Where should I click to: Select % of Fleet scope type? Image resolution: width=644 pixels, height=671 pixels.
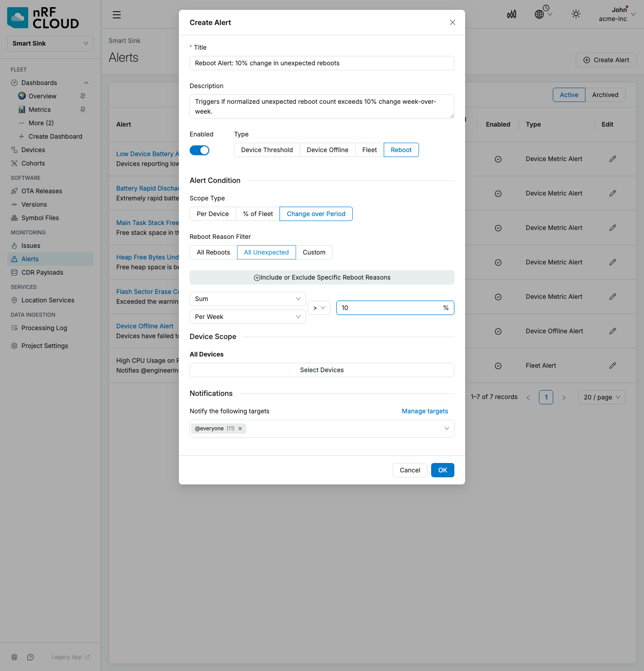[x=258, y=214]
